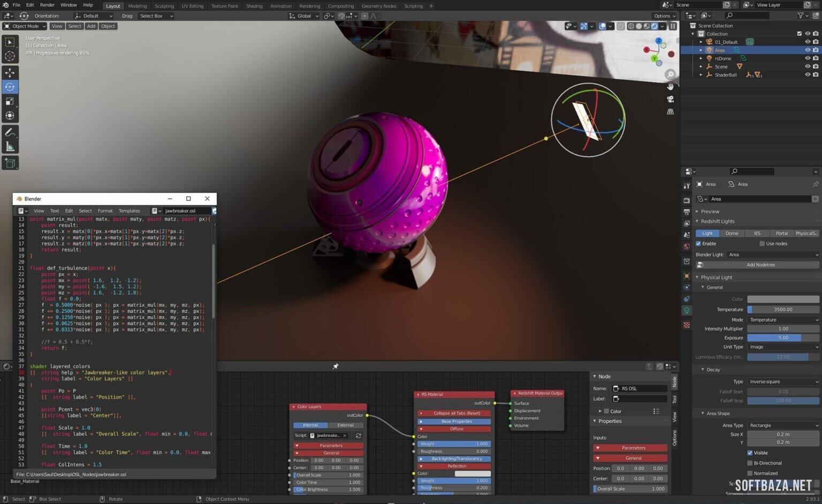Select the Scale tool in the toolbar
The image size is (822, 504).
[x=10, y=101]
